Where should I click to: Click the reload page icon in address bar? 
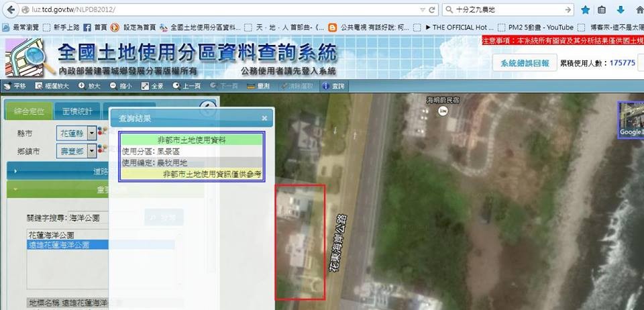431,9
